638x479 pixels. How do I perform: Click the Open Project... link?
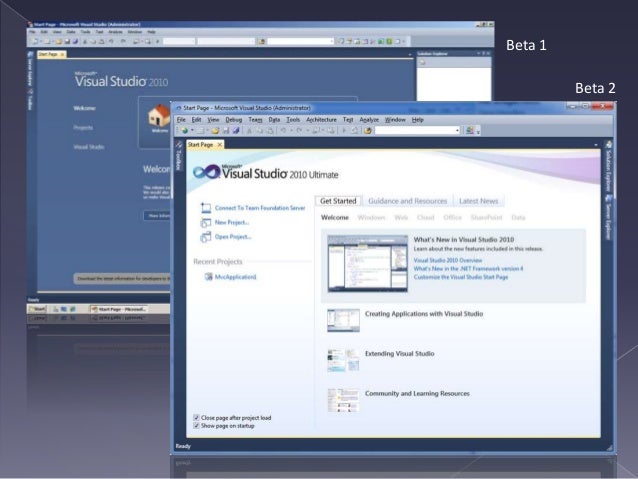[x=233, y=237]
